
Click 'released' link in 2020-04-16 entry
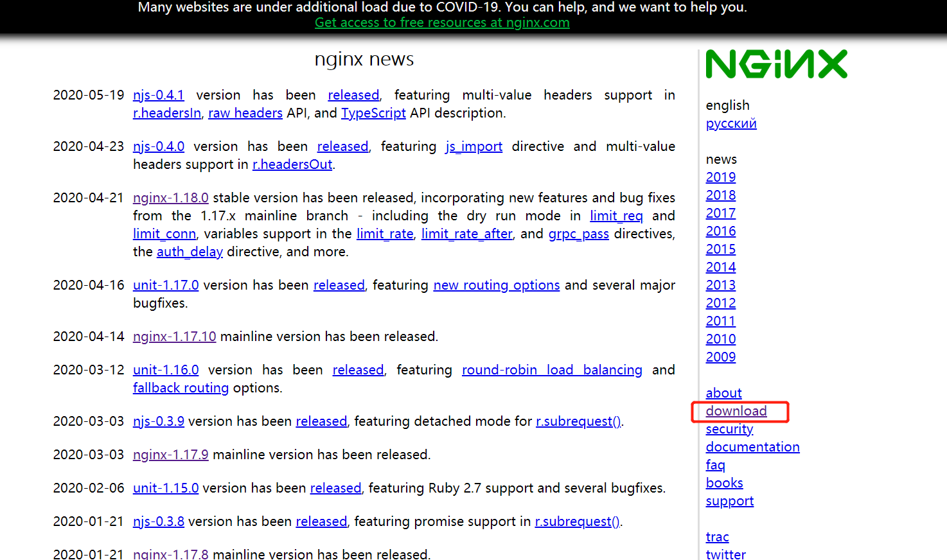(339, 285)
